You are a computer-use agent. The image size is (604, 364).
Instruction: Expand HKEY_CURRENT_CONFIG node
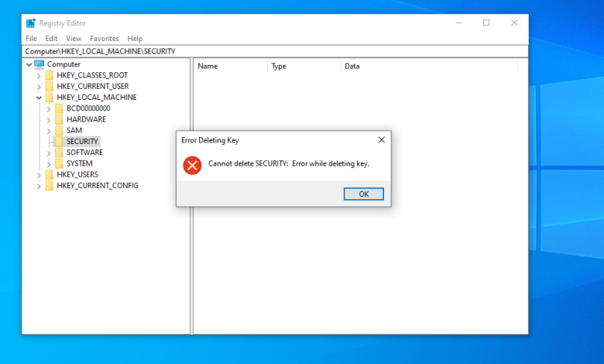[39, 186]
